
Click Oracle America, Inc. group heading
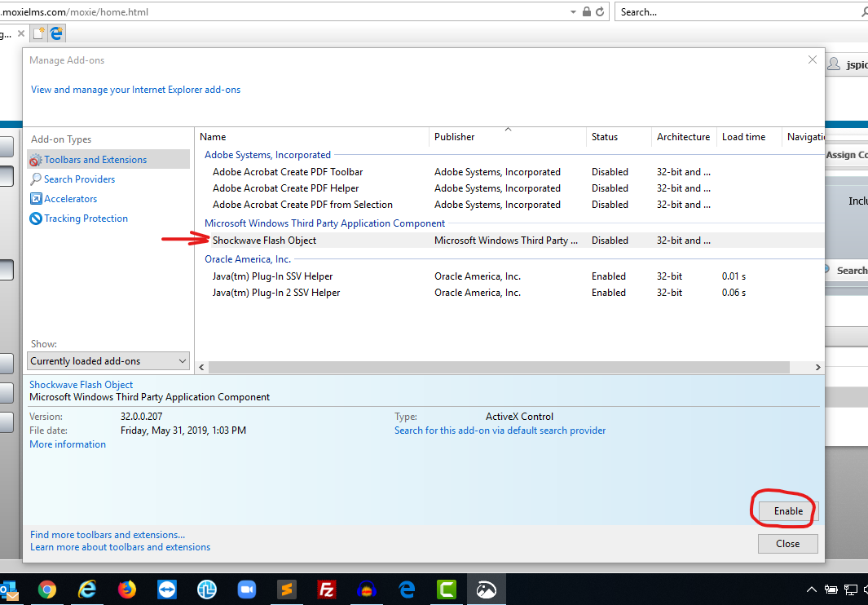pyautogui.click(x=248, y=259)
